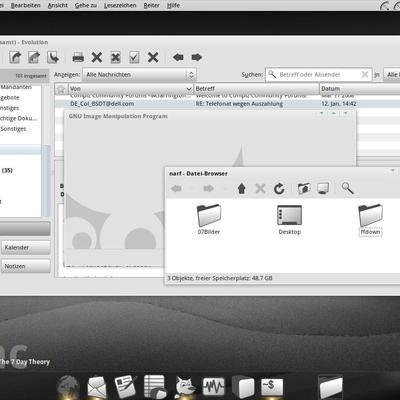Print the message with the printer icon

point(78,58)
